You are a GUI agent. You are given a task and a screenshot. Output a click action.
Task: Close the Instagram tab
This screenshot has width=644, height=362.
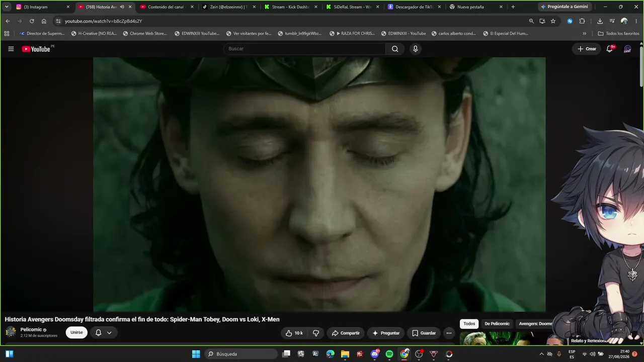[68, 7]
